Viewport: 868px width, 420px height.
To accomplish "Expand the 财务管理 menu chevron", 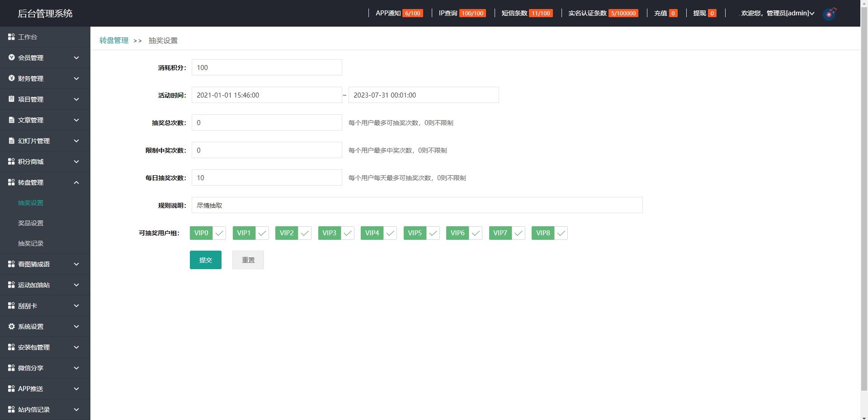I will tap(76, 79).
